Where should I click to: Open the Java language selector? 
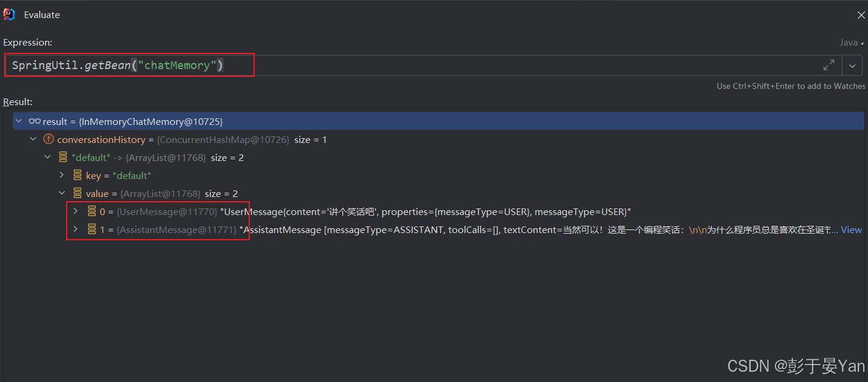[x=852, y=43]
